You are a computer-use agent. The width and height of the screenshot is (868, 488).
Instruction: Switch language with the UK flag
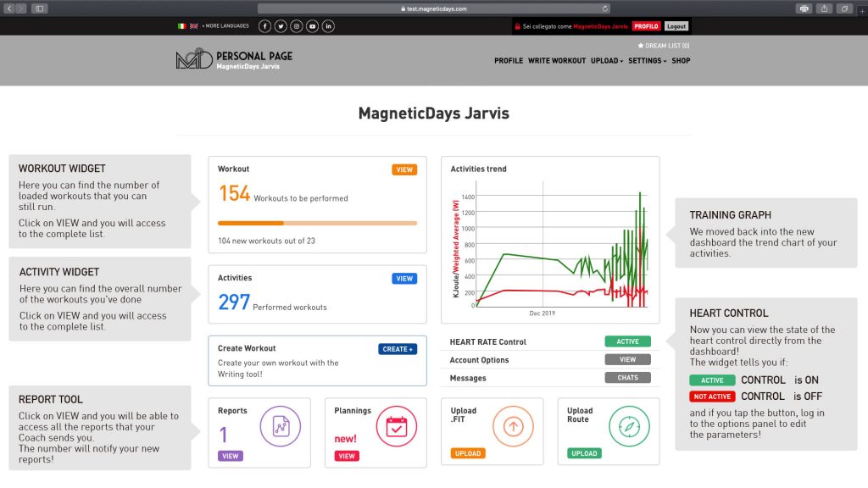tap(194, 26)
